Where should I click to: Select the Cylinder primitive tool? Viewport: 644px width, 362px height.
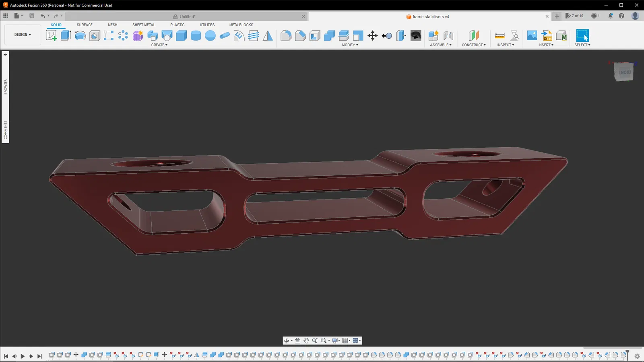point(196,35)
